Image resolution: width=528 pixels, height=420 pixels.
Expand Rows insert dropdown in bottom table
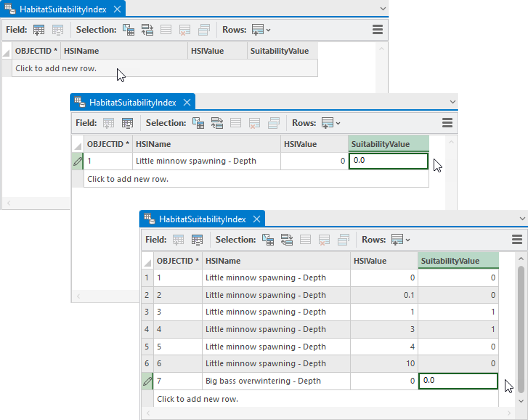point(408,240)
